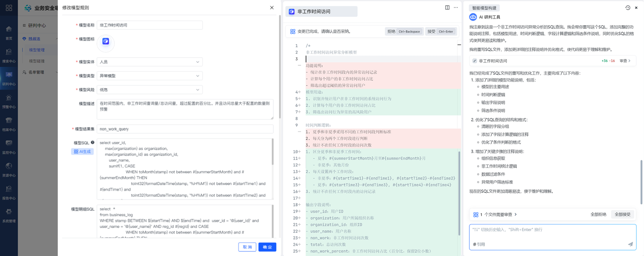Click the send message paper plane icon

(x=630, y=244)
